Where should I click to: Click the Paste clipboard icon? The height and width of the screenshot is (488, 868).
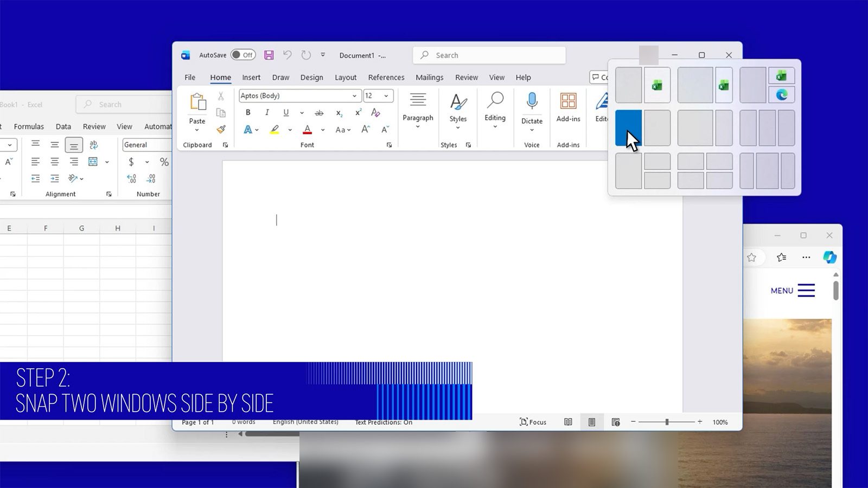tap(197, 102)
